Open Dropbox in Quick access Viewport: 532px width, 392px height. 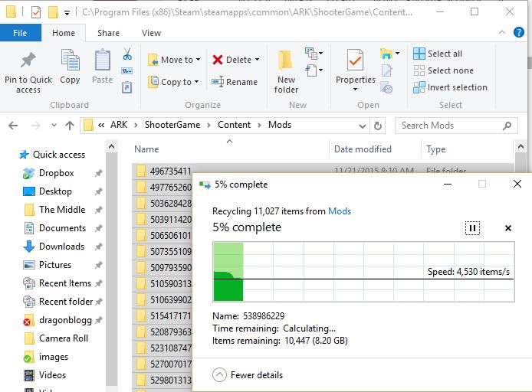pos(56,173)
